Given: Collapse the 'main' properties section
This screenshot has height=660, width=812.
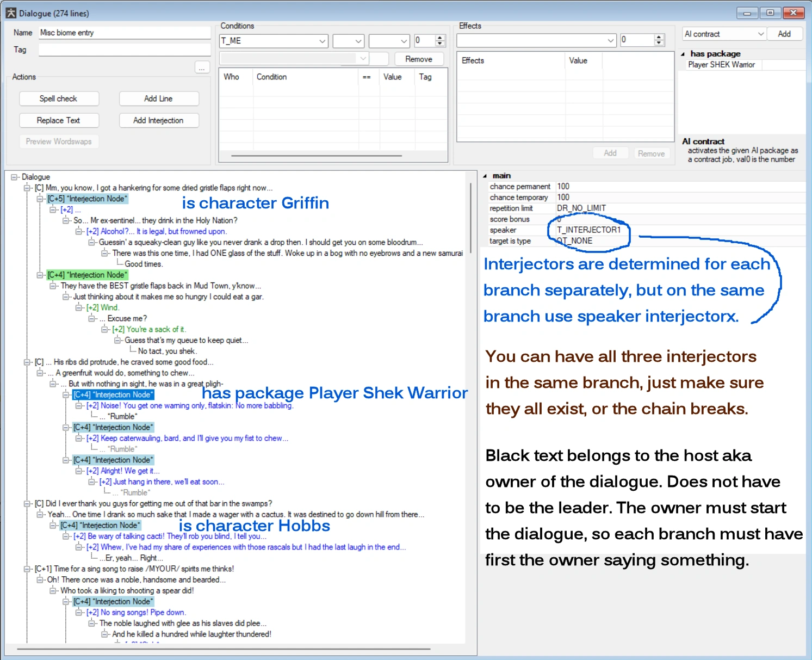Looking at the screenshot, I should (x=485, y=176).
